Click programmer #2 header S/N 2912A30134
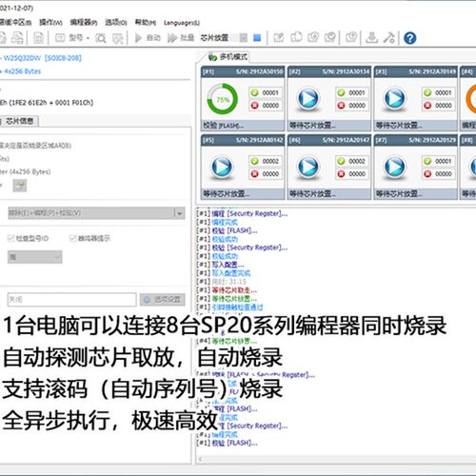This screenshot has width=476, height=476. (x=329, y=71)
